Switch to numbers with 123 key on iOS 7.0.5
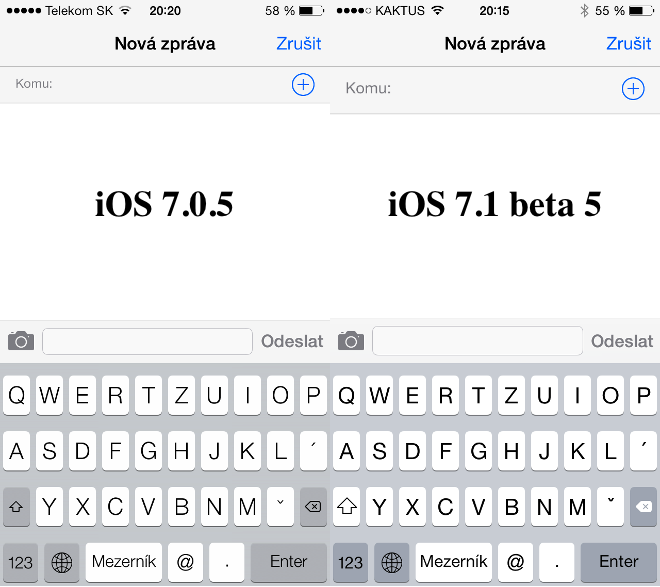 20,562
